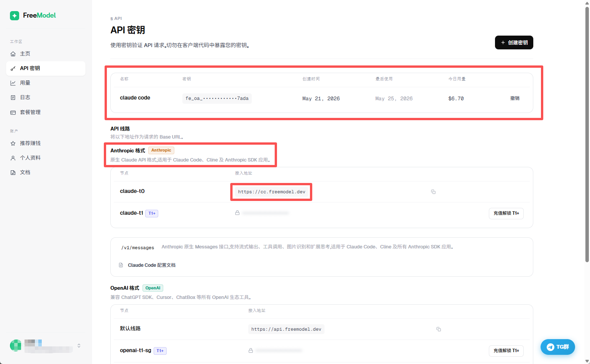Click the Anthropic badge label
This screenshot has width=590, height=364.
(161, 150)
